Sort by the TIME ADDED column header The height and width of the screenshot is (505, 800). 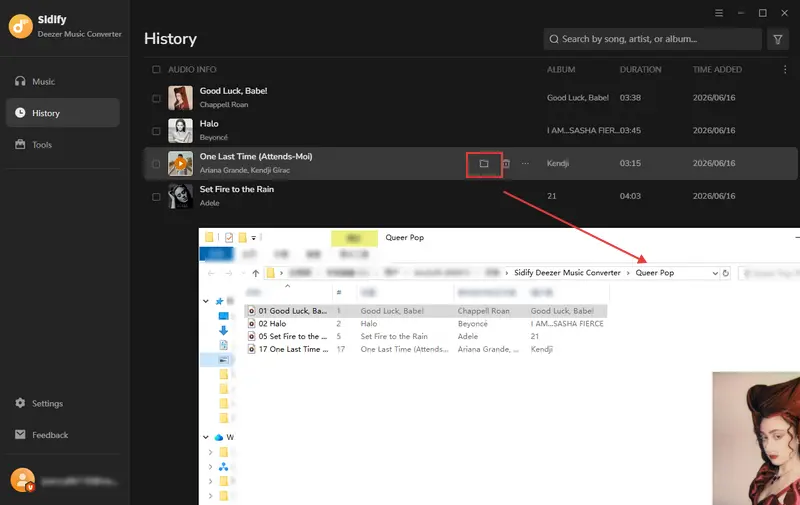(717, 69)
